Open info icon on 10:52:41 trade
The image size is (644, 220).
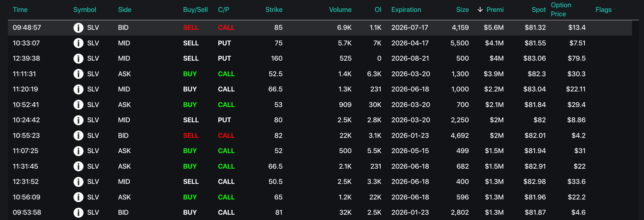click(x=78, y=105)
